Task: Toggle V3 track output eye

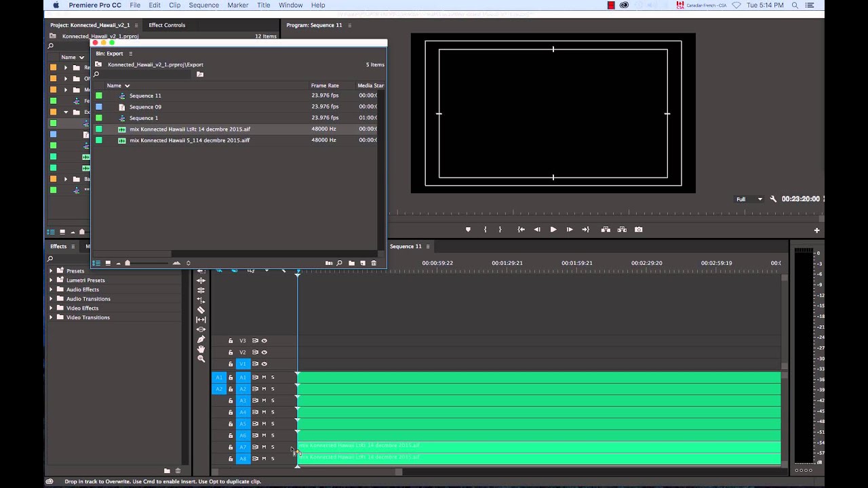Action: coord(264,341)
